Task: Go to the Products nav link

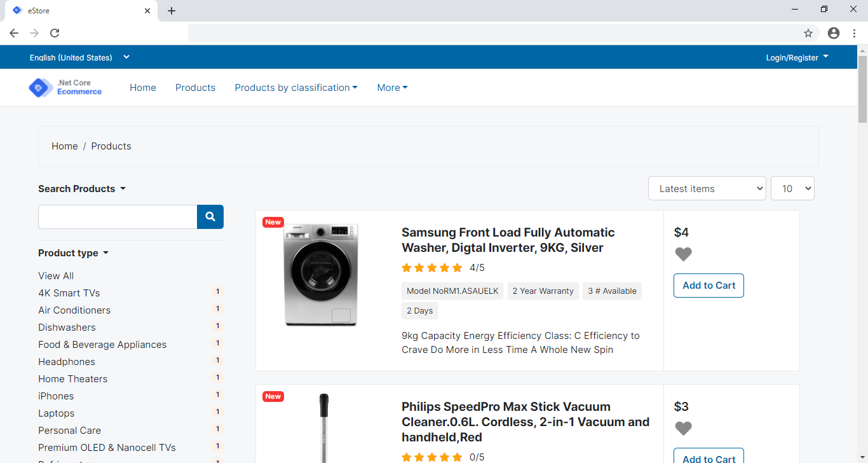Action: 195,88
